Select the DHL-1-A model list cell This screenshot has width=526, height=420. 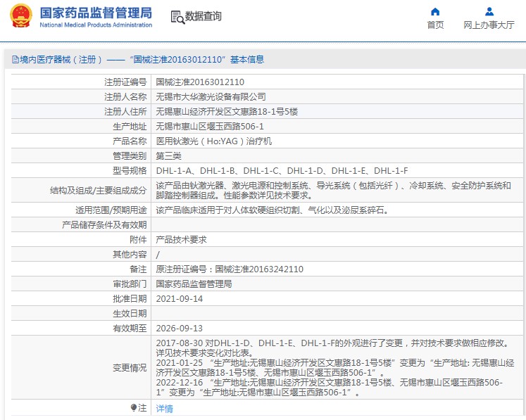337,171
